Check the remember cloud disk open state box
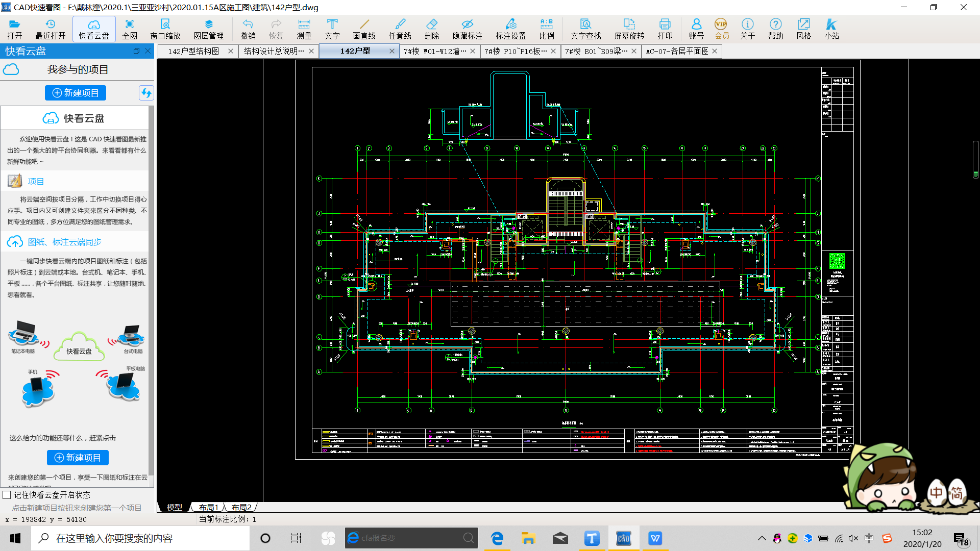The width and height of the screenshot is (980, 551). tap(7, 495)
